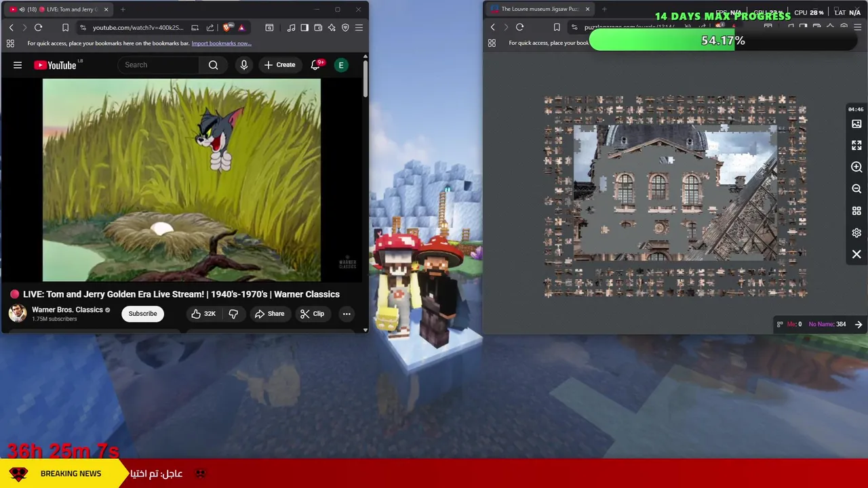The height and width of the screenshot is (488, 868).
Task: Click the Tom and Jerry video player
Action: [182, 180]
